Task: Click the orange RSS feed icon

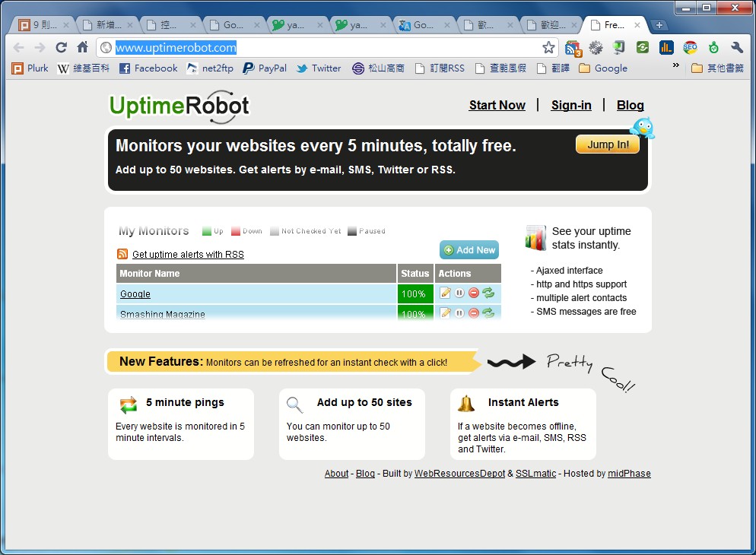Action: [122, 254]
